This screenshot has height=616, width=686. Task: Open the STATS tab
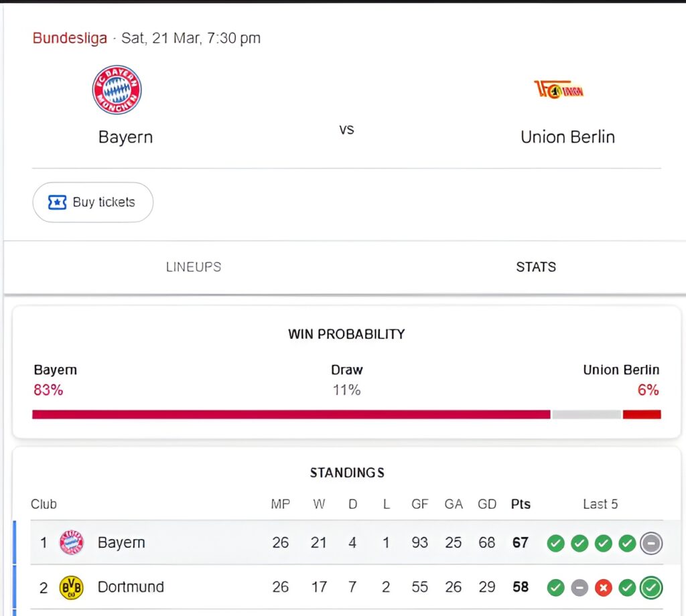tap(536, 266)
